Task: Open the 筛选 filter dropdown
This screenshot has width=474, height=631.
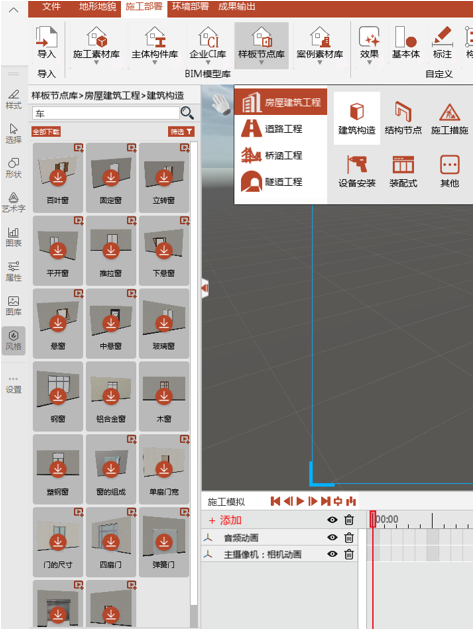Action: pos(181,132)
